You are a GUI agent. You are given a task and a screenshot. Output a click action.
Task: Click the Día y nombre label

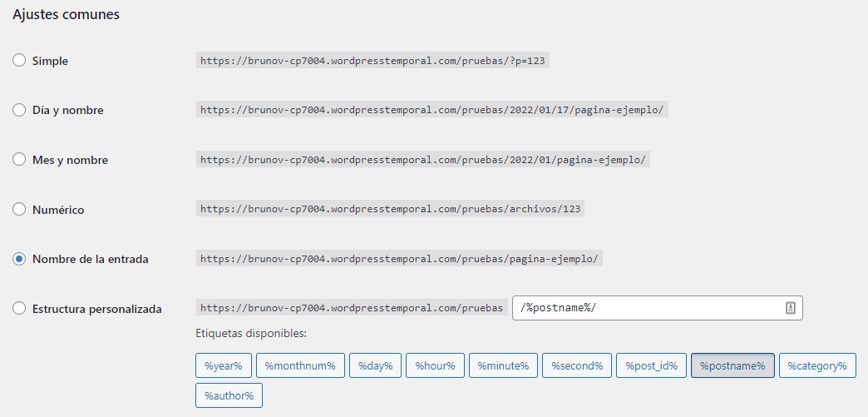(68, 111)
